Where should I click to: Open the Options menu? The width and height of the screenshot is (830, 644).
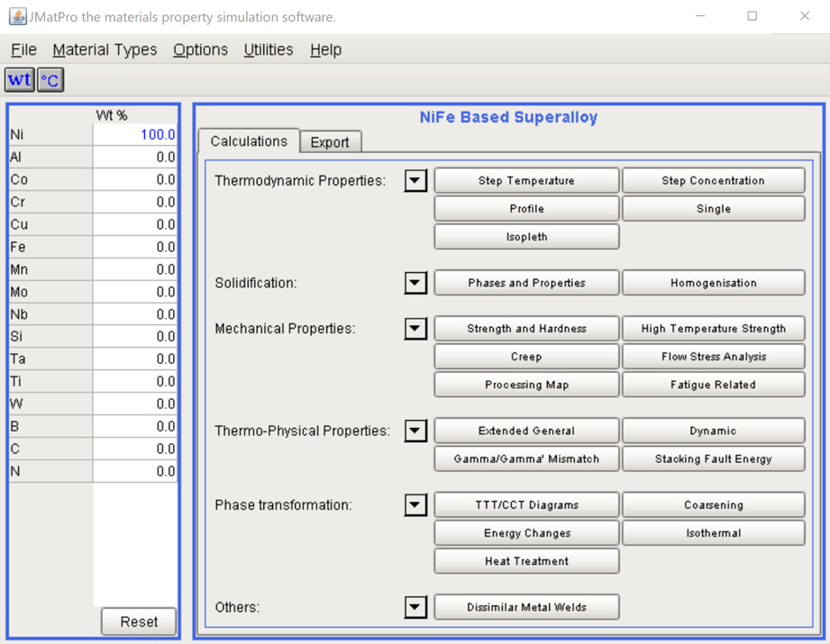(x=201, y=50)
